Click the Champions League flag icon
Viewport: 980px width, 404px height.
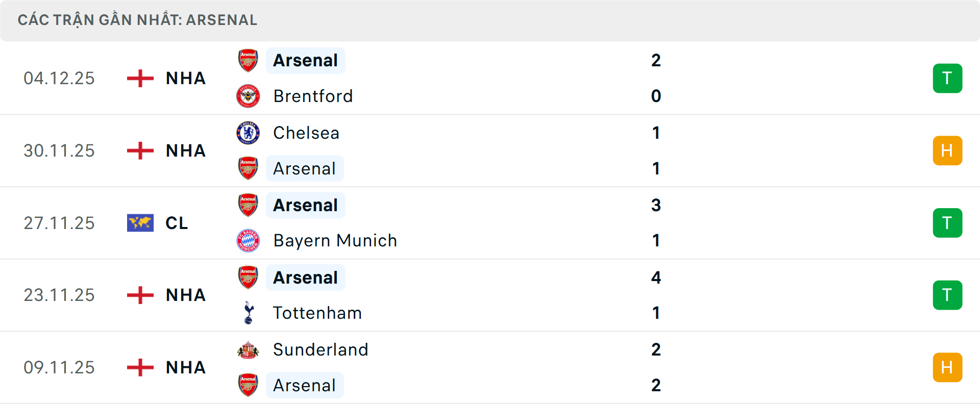(x=140, y=223)
